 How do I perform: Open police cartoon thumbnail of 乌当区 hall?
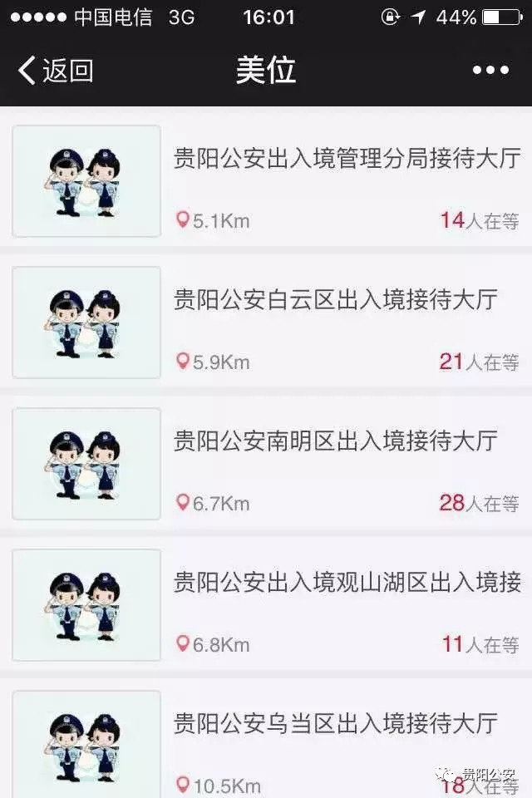[x=86, y=744]
